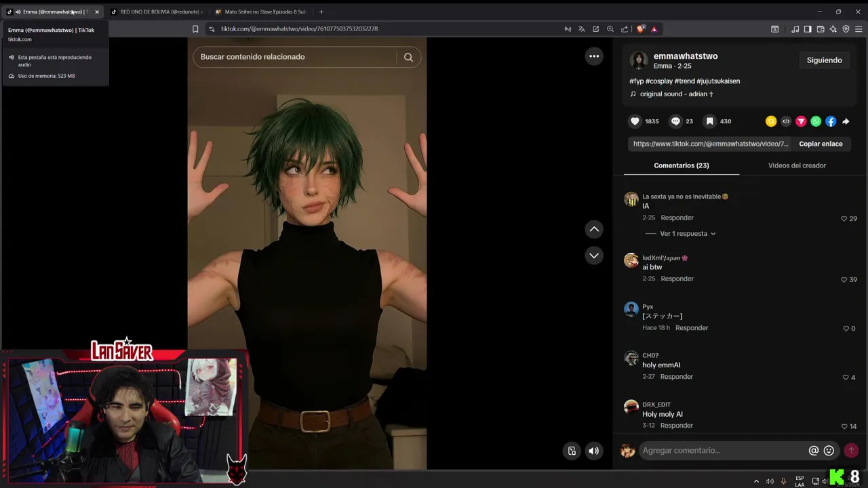Open the emmawhatstwo profile name
Image resolution: width=868 pixels, height=488 pixels.
point(685,56)
